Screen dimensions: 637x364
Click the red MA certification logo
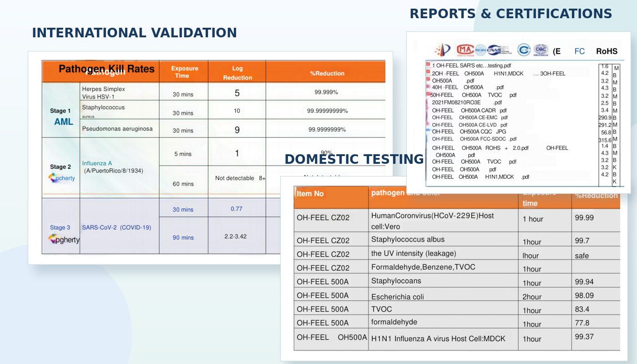465,50
